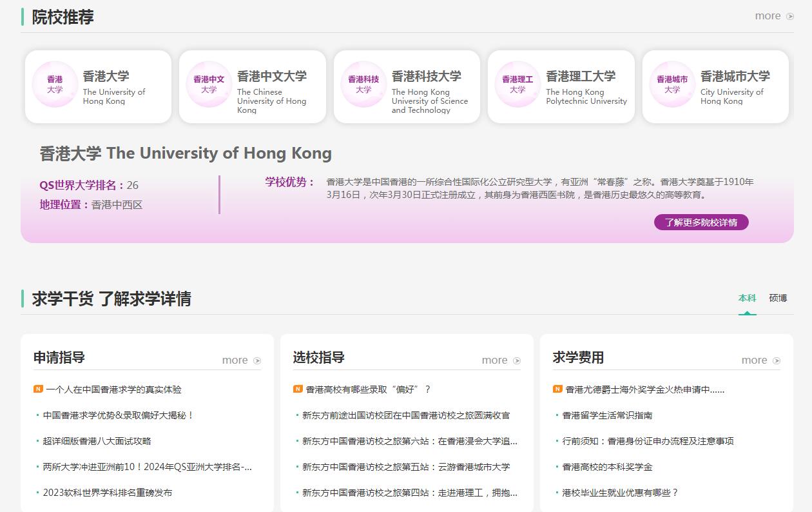
Task: Open article 中国香港求学优势&录取偏好大揭秘
Action: (119, 415)
